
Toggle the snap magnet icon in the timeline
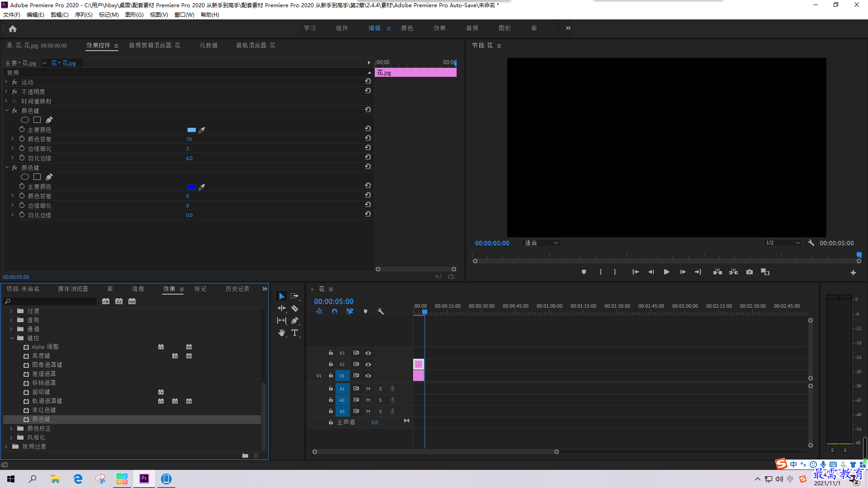pyautogui.click(x=335, y=311)
